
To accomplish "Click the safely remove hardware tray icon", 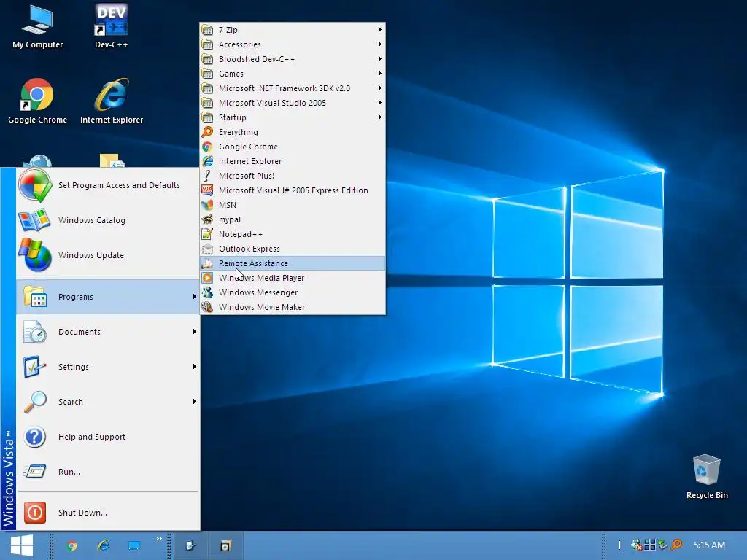I will (x=662, y=544).
